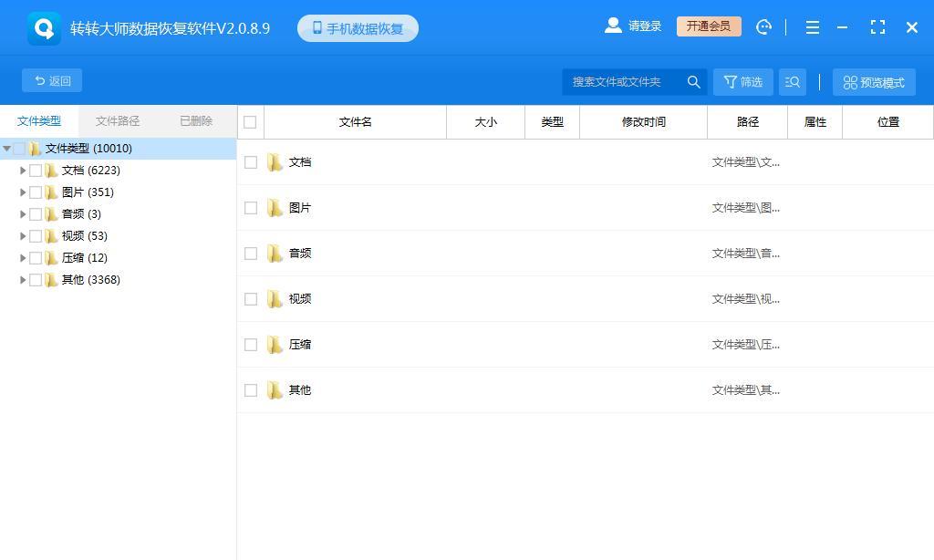Click the 压缩 folder icon in file list
This screenshot has width=934, height=560.
275,345
